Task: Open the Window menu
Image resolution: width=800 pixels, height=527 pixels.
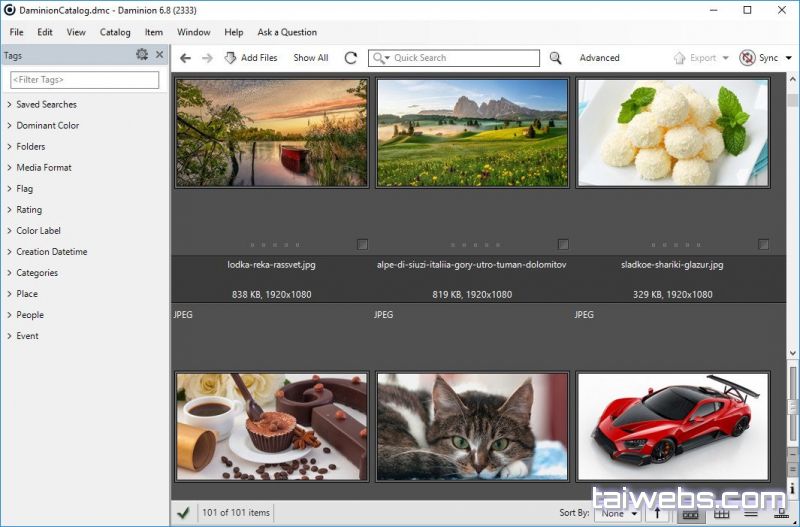Action: (x=193, y=32)
